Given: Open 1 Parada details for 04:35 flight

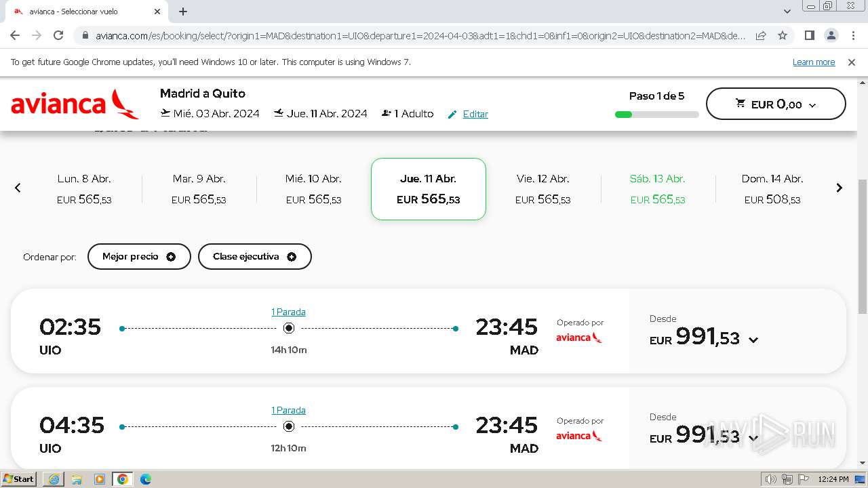Looking at the screenshot, I should [288, 410].
